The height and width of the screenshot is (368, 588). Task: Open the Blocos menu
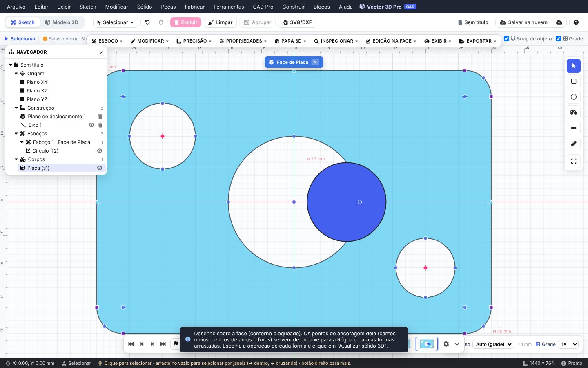tap(322, 7)
